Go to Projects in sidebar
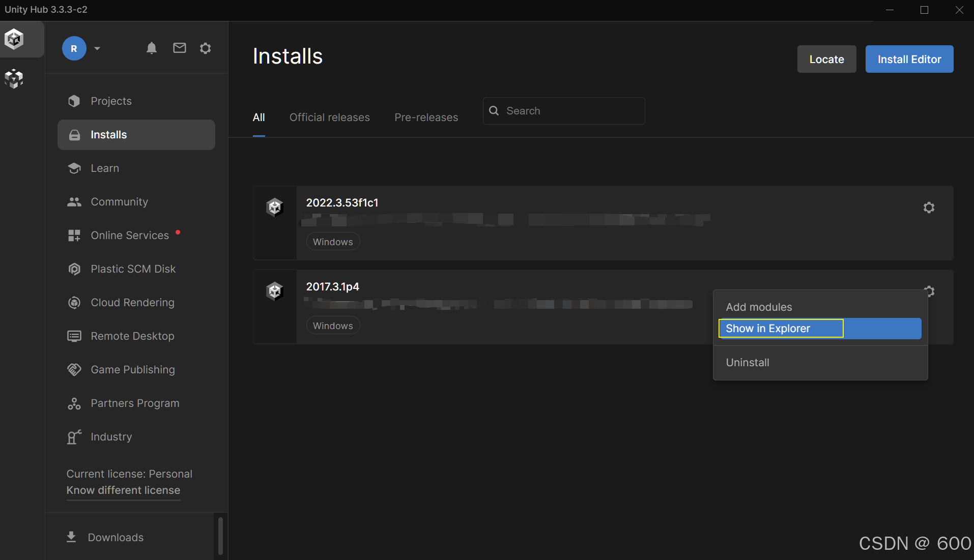The height and width of the screenshot is (560, 974). [x=136, y=101]
